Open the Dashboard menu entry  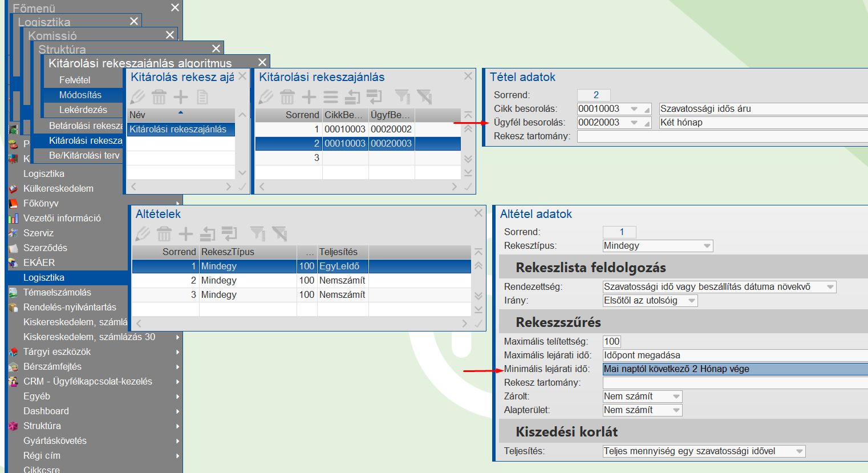(46, 411)
